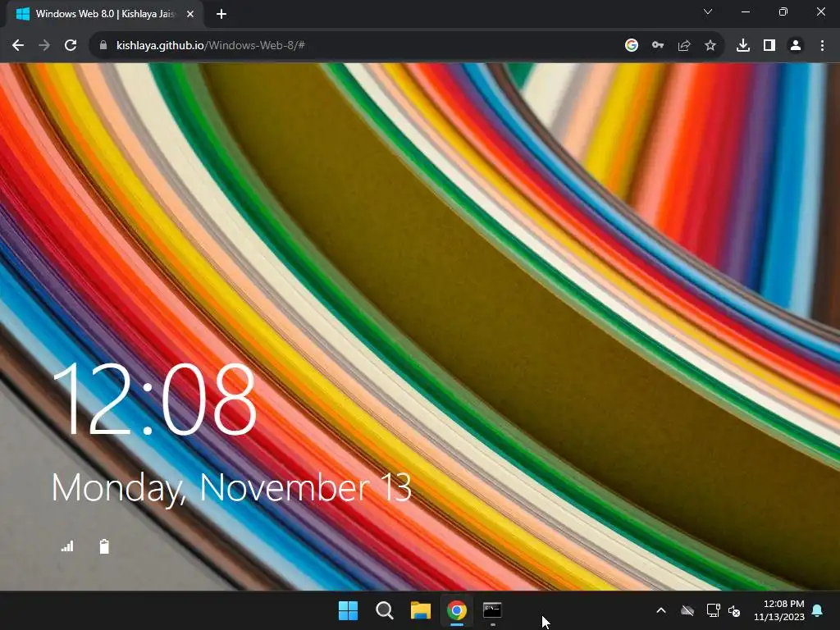Open the Google icon in the address bar

(x=632, y=46)
